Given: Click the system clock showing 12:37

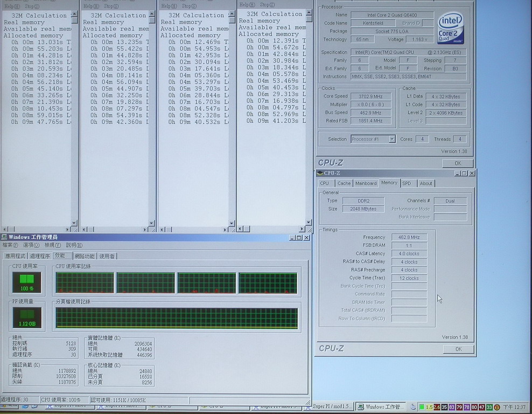Looking at the screenshot, I should coord(514,407).
